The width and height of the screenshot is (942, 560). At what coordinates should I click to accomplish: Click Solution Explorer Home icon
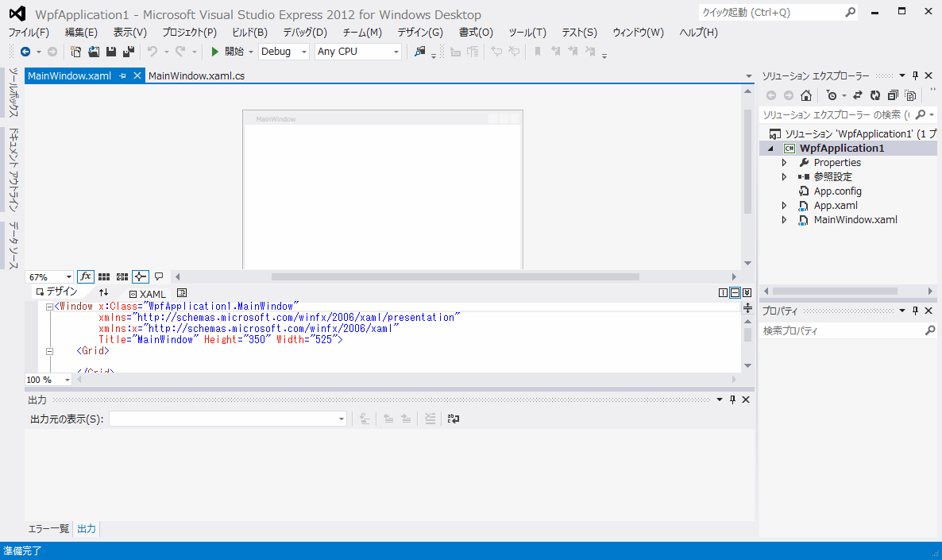point(806,95)
